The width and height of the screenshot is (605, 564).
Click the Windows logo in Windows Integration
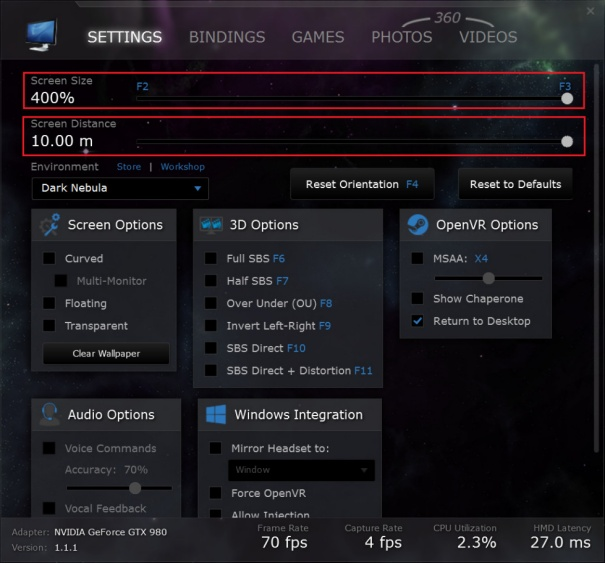(213, 414)
